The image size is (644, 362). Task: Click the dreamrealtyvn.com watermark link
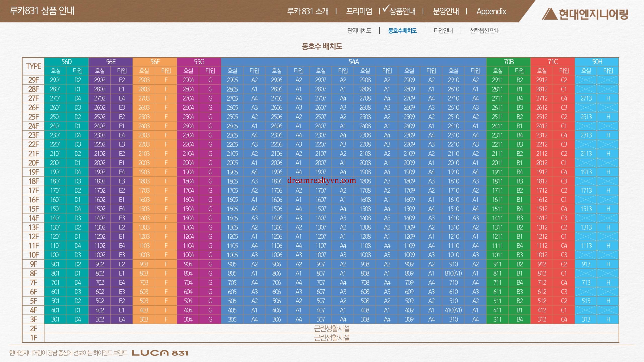point(321,180)
